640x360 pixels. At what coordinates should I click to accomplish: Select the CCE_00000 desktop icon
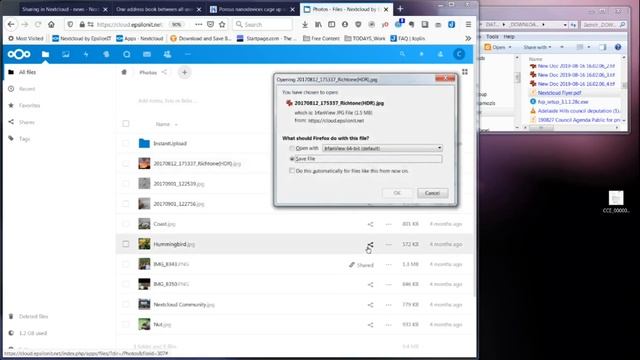pos(616,202)
